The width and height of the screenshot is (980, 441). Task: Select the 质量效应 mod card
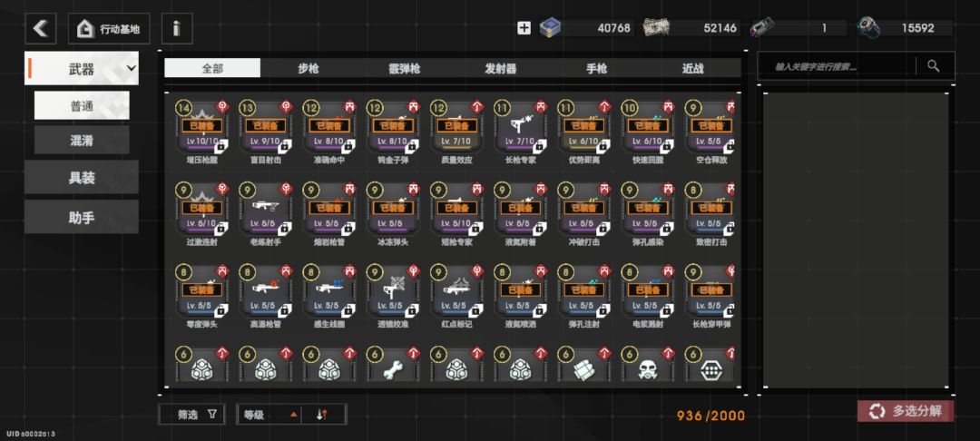456,132
